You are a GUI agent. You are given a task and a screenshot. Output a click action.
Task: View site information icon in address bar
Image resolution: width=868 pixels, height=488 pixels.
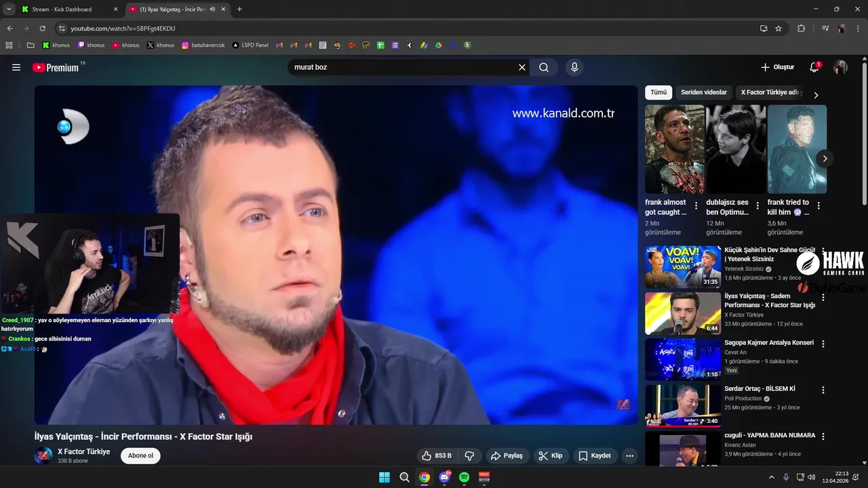tap(62, 28)
